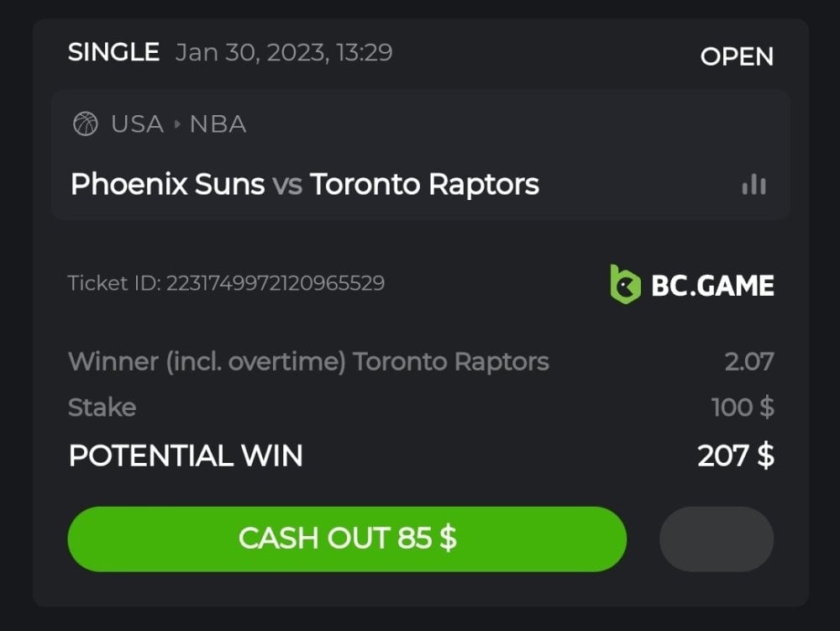Click the blank gray pill button
Viewport: 840px width, 631px height.
point(716,539)
